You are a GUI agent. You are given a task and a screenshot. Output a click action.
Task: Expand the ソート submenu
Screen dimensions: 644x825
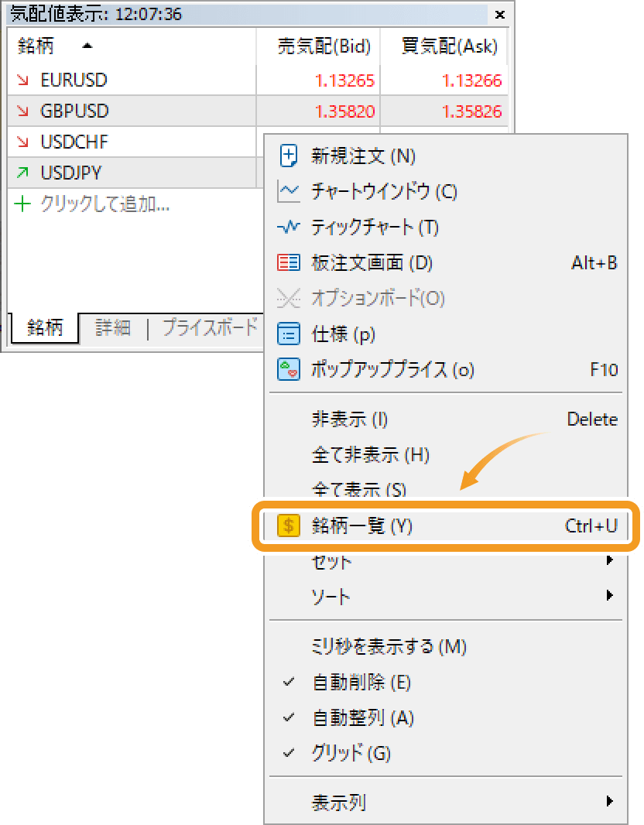[446, 596]
